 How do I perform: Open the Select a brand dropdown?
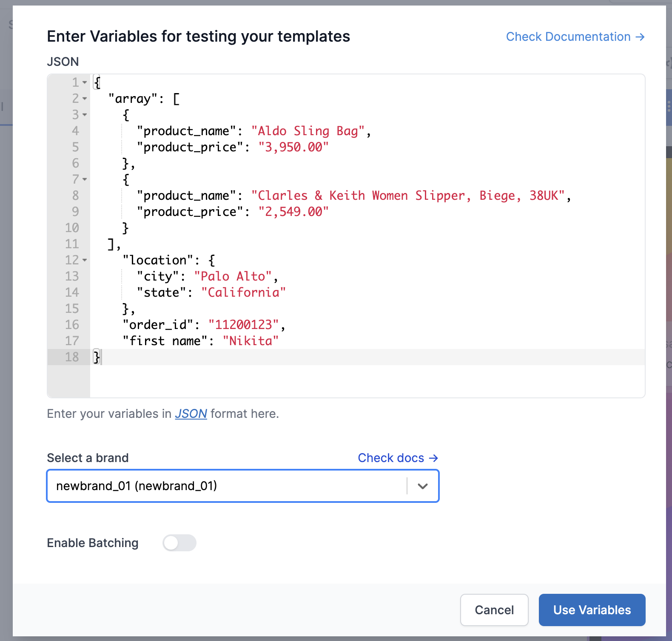click(243, 486)
